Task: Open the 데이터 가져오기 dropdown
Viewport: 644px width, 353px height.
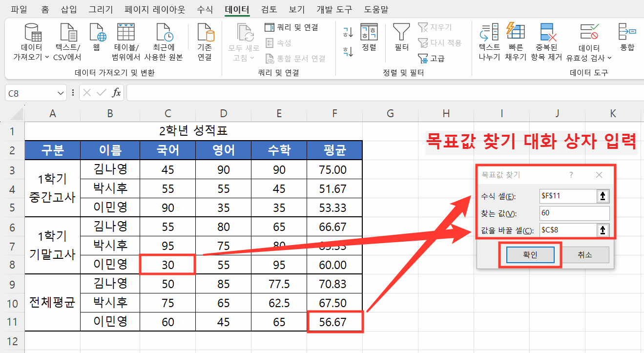Action: click(x=33, y=42)
